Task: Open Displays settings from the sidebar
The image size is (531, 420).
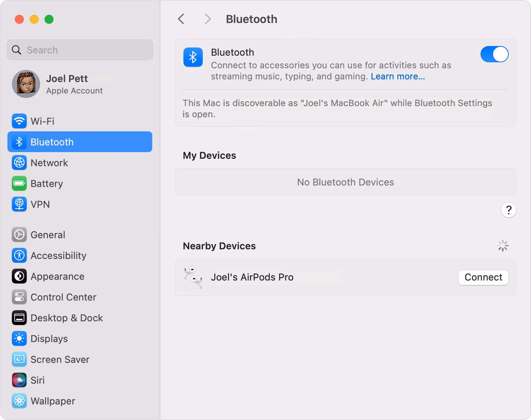Action: pos(19,338)
